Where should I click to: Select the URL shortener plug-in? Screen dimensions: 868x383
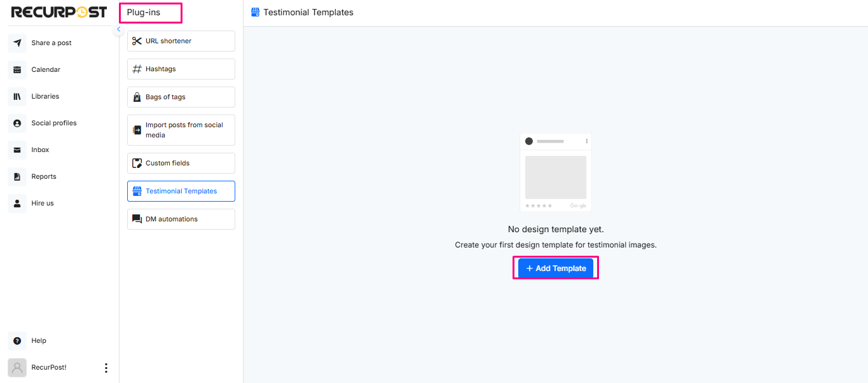tap(181, 41)
